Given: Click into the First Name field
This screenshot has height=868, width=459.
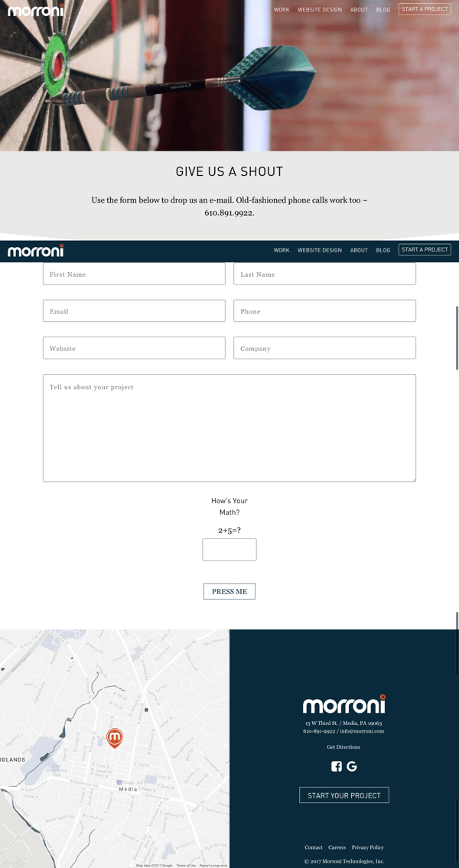Looking at the screenshot, I should (134, 275).
